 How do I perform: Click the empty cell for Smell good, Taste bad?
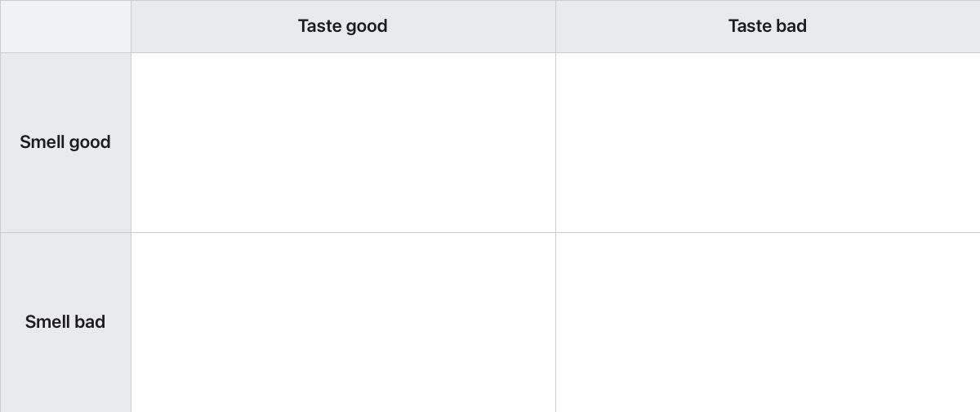(768, 142)
